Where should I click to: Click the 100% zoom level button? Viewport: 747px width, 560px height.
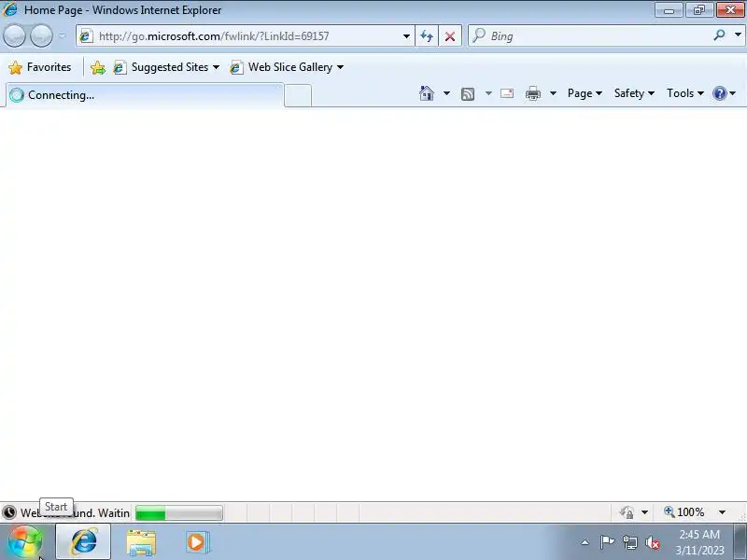pos(684,512)
